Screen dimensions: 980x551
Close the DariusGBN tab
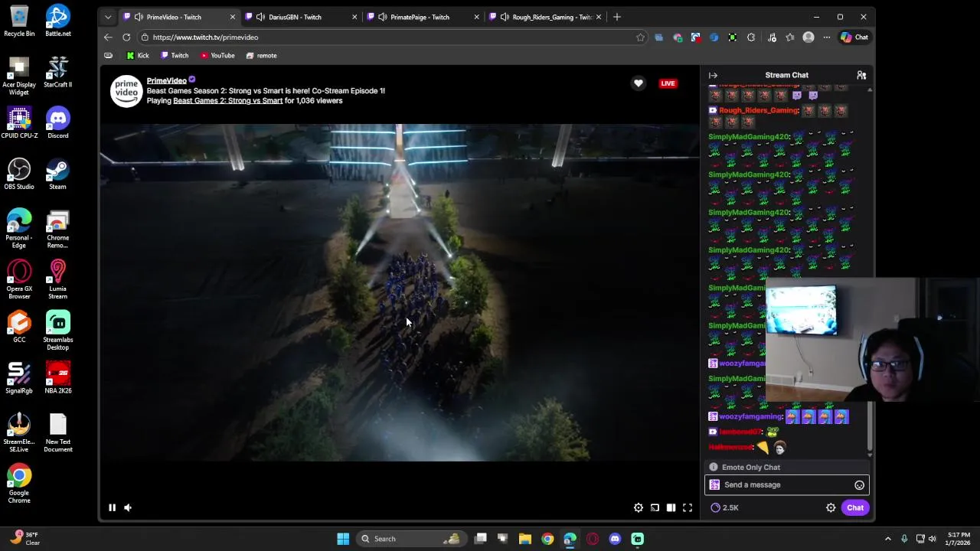[x=354, y=17]
